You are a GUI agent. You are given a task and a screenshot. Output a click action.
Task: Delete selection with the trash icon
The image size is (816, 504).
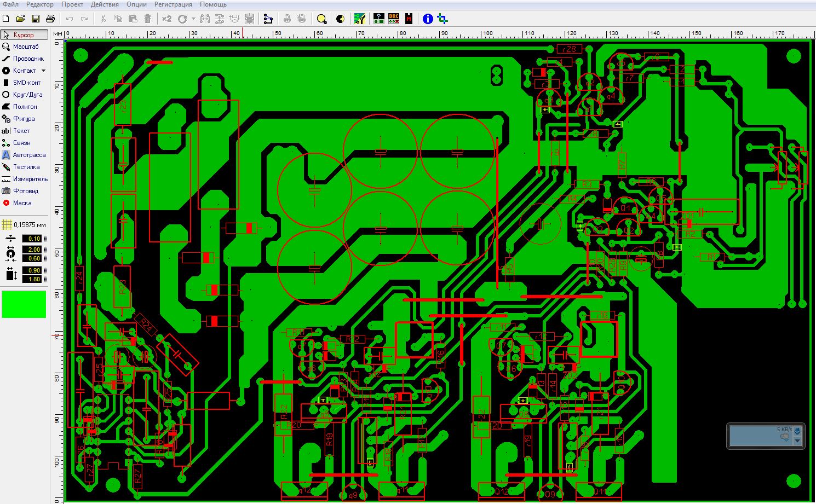[147, 19]
